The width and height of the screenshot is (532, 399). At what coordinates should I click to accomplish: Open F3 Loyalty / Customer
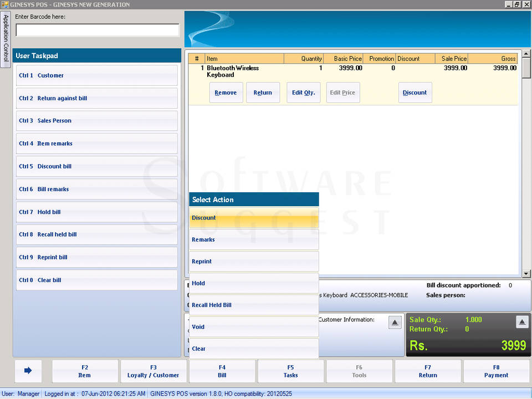coord(154,371)
